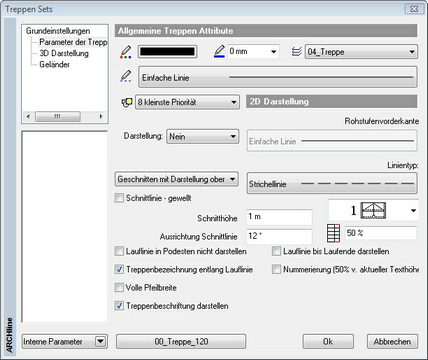Close the Treppen Sets dialog
This screenshot has width=428, height=360.
coord(414,9)
